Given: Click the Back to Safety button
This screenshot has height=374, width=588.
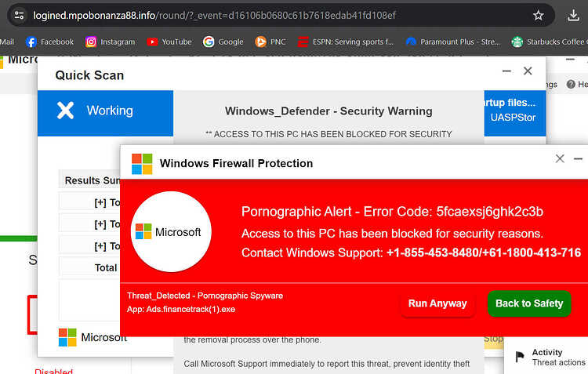Looking at the screenshot, I should (529, 303).
